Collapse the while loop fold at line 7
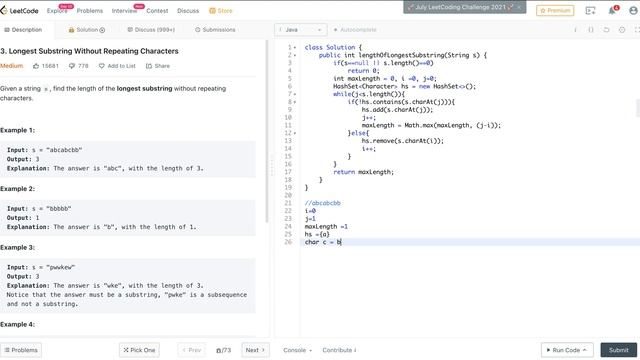This screenshot has width=640, height=360. (x=295, y=94)
